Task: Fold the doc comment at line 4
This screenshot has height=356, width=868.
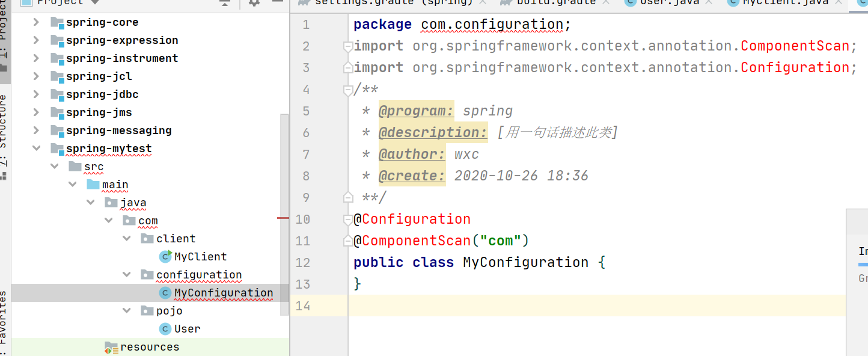Action: point(347,90)
